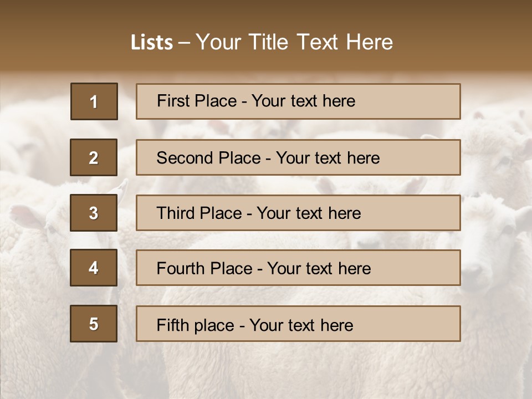
Task: Click the 'Second Place' words
Action: 208,158
